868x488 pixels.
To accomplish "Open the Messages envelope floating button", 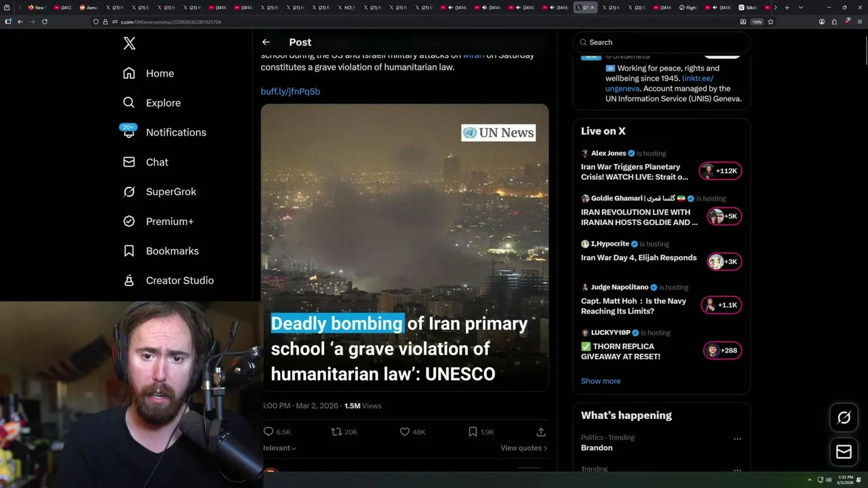I will tap(844, 452).
